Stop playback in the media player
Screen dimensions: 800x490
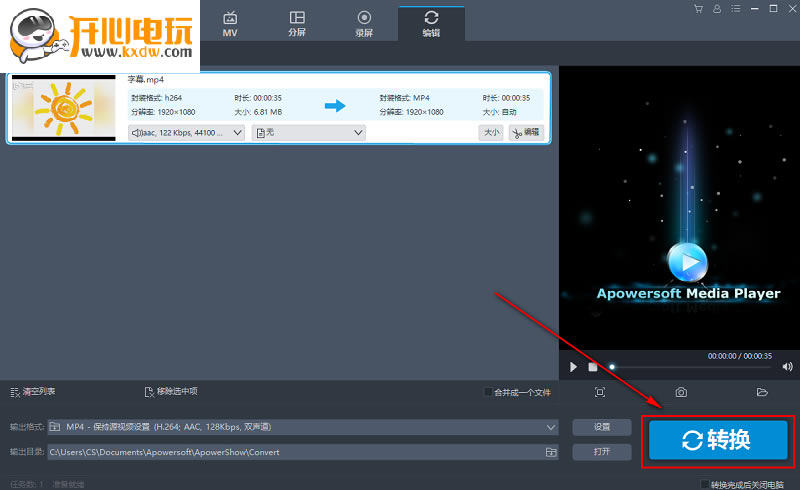pos(593,367)
